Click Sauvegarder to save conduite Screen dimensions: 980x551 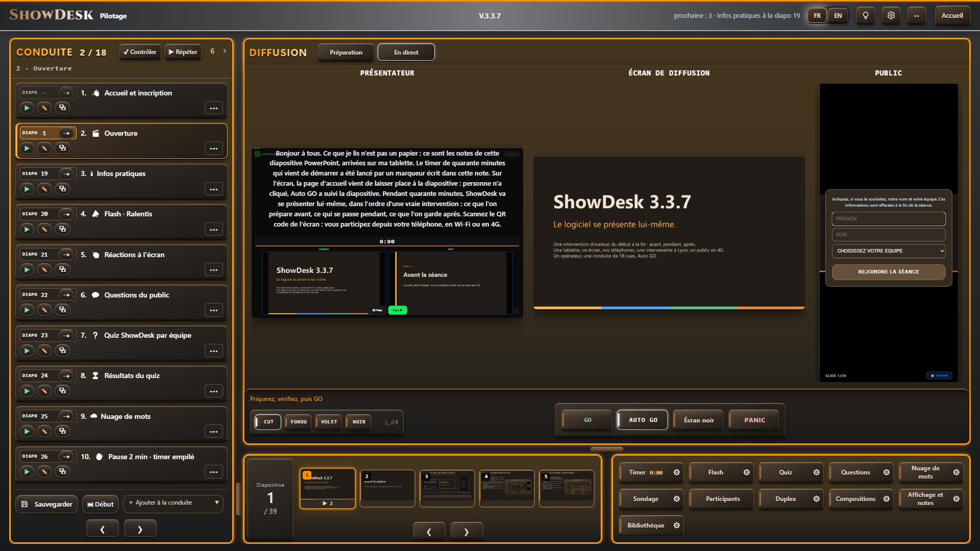pos(47,504)
